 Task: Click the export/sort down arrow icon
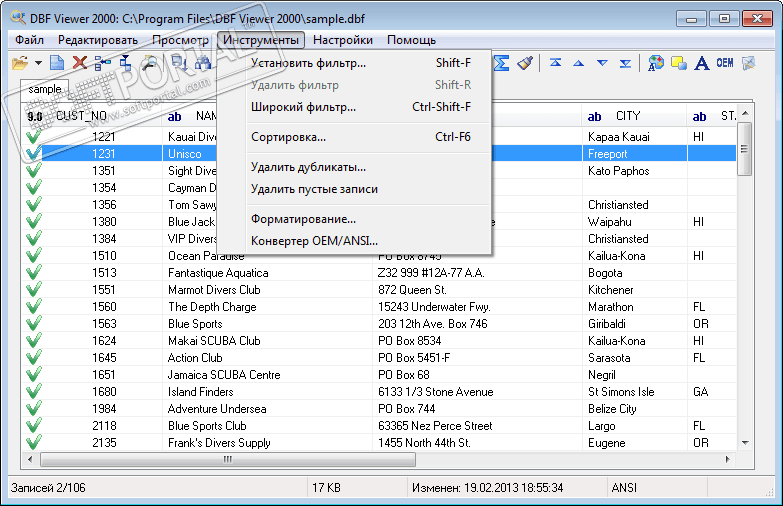click(x=179, y=63)
